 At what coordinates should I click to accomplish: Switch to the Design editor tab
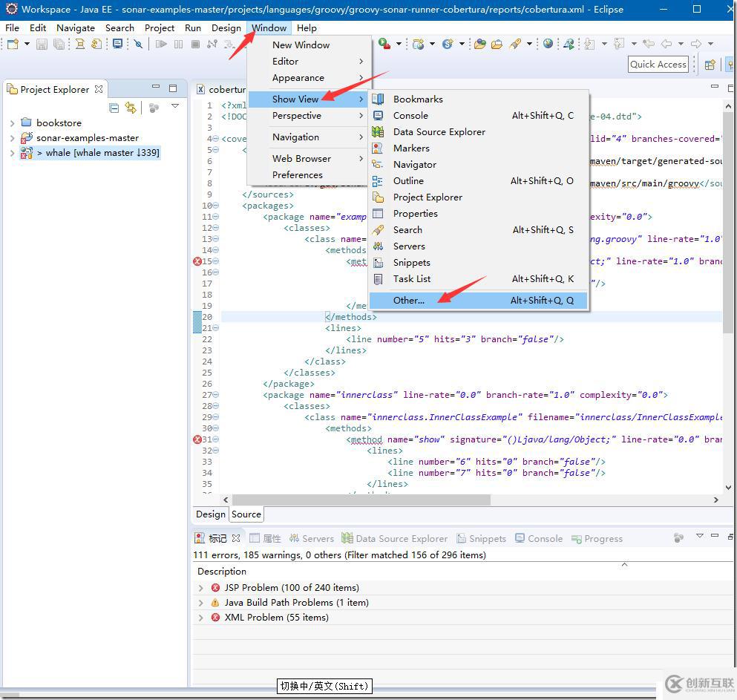(x=211, y=514)
